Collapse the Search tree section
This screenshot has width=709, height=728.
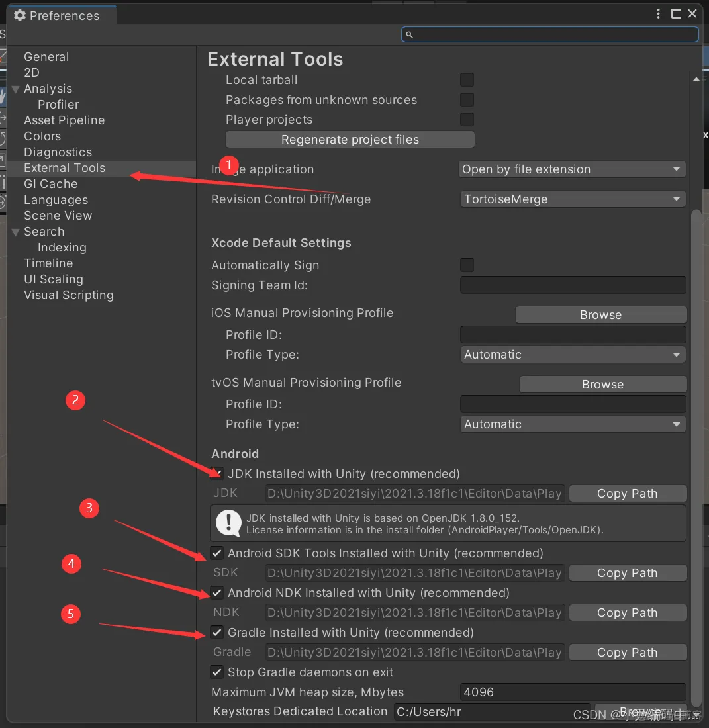(x=15, y=232)
